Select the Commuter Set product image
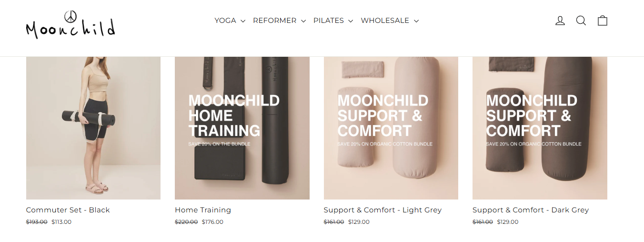 [x=93, y=128]
